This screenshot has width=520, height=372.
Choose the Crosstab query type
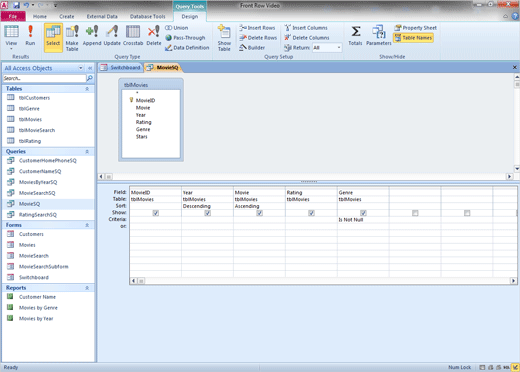133,35
